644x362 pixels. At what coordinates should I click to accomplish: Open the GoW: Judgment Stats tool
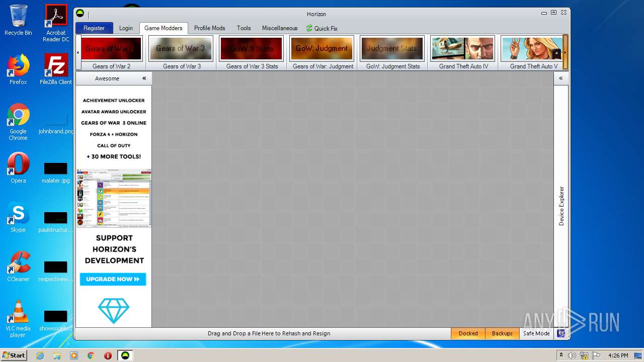point(392,53)
